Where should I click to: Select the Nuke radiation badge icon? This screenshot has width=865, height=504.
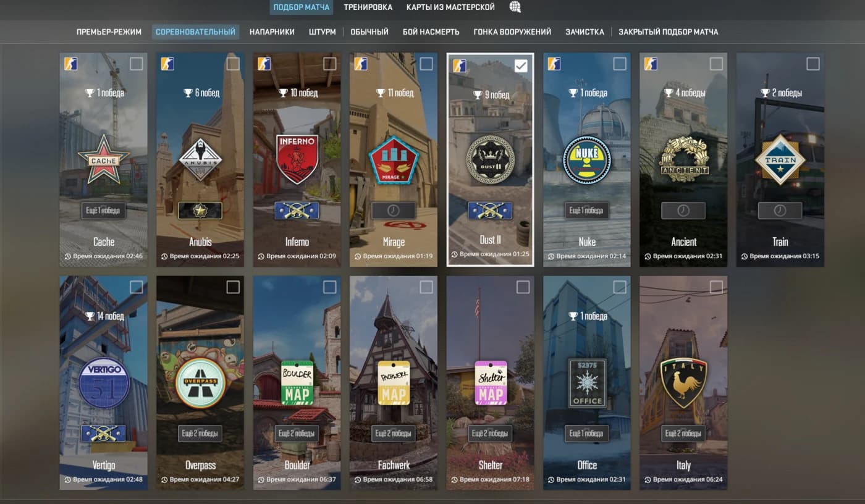[x=587, y=160]
